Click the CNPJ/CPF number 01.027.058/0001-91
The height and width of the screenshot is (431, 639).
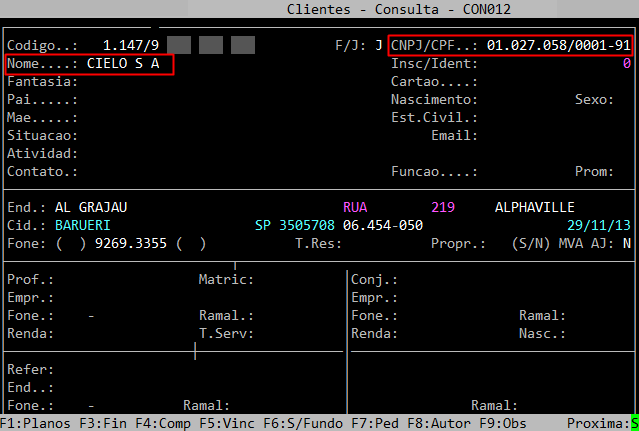558,46
